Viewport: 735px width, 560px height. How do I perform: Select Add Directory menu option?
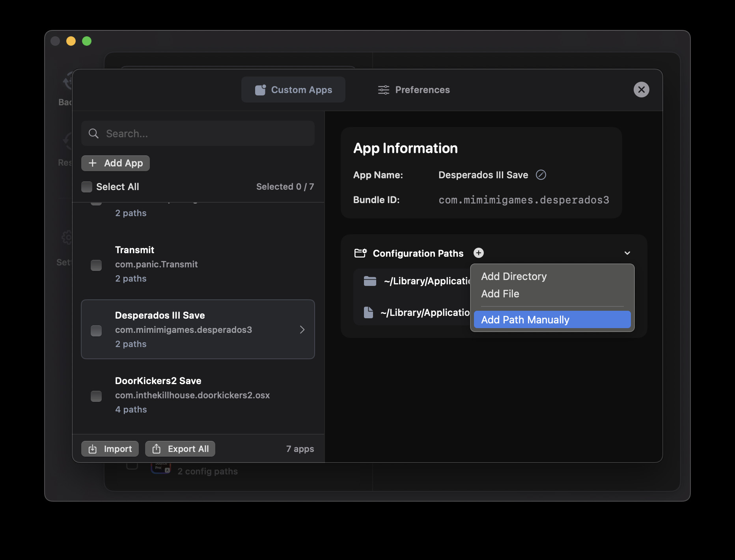tap(513, 276)
